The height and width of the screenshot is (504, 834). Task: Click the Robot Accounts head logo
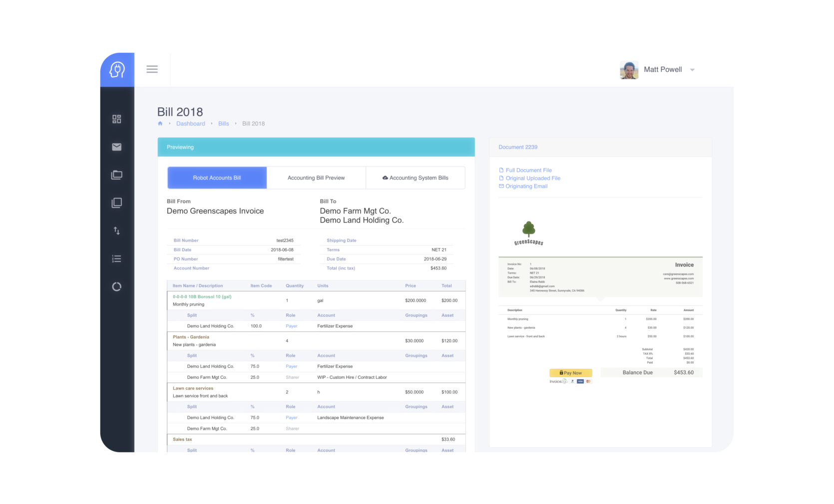click(117, 70)
